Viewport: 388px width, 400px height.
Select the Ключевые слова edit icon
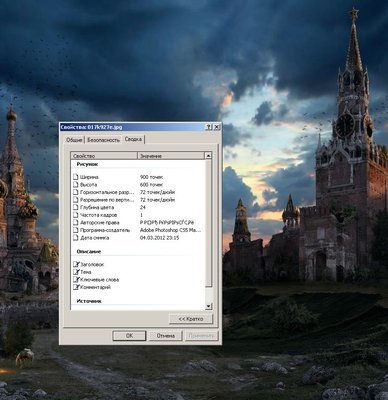pyautogui.click(x=76, y=280)
